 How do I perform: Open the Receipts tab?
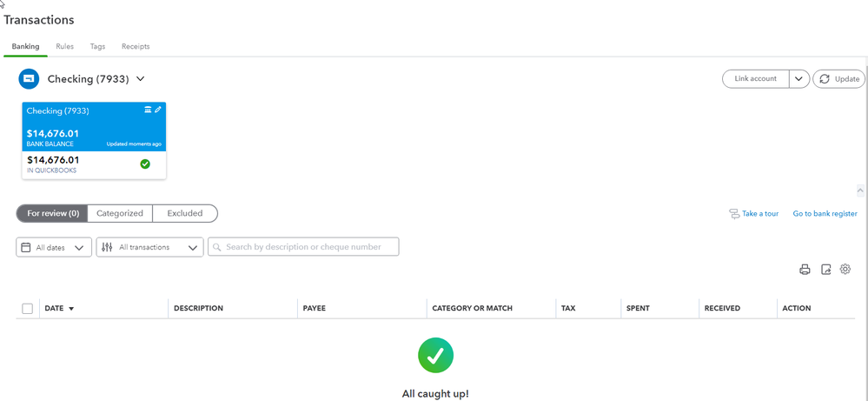pos(136,46)
